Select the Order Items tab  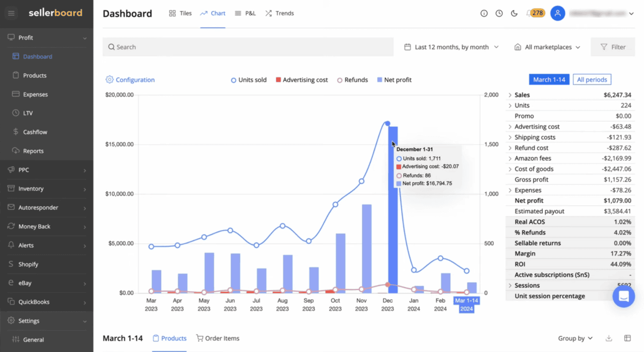(x=218, y=338)
